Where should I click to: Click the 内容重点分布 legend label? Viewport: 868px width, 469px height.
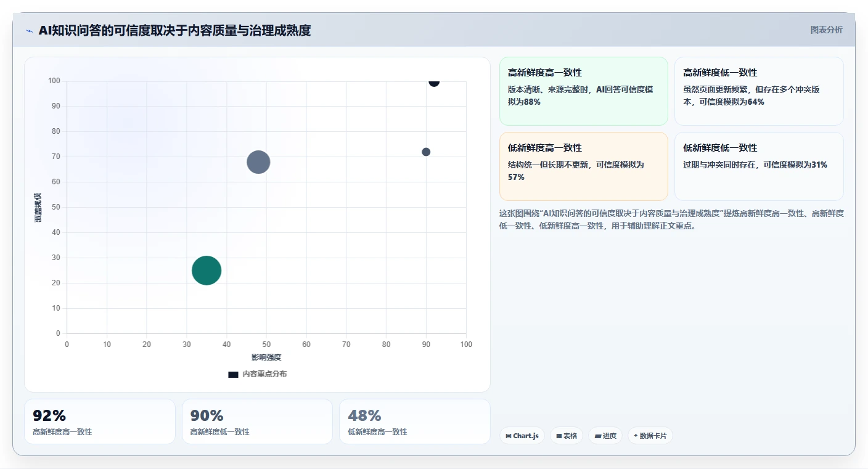(x=264, y=374)
